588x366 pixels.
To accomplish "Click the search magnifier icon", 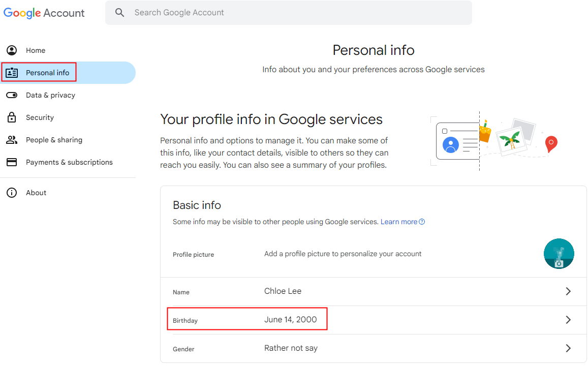I will point(120,13).
